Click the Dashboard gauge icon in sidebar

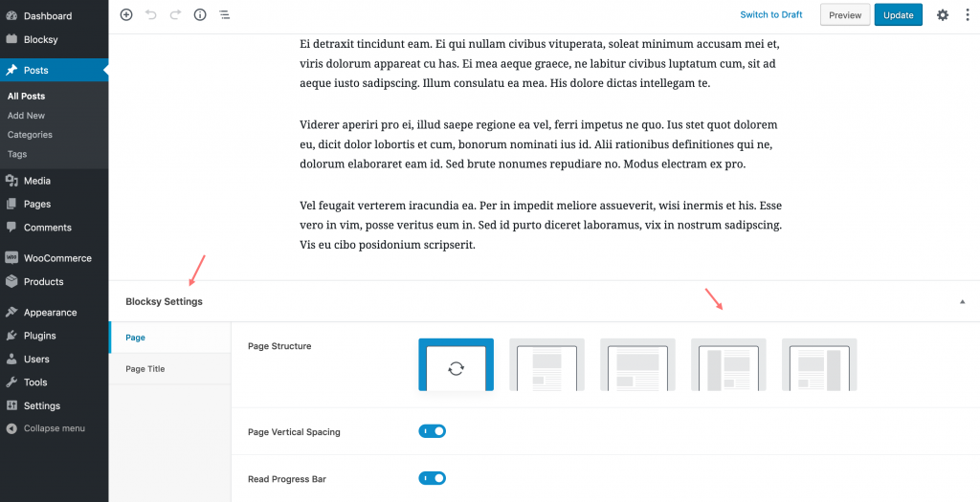(11, 15)
